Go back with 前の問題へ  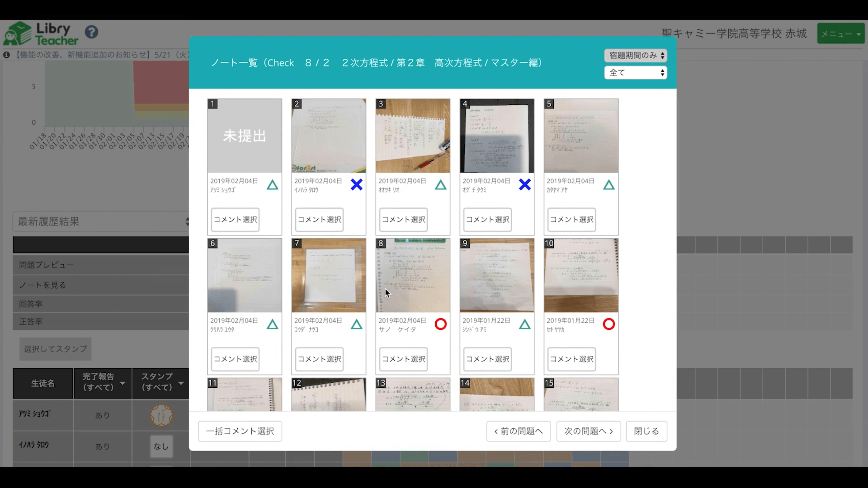518,431
